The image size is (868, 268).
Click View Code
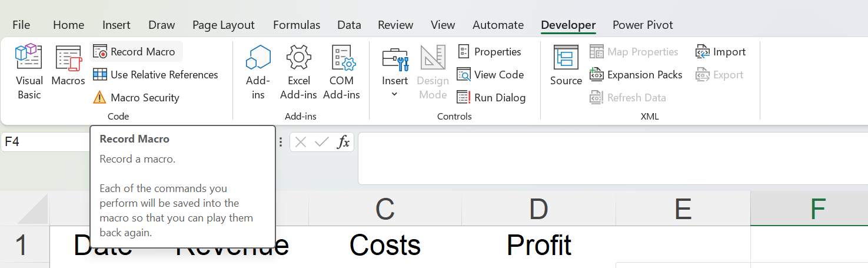[x=491, y=75]
